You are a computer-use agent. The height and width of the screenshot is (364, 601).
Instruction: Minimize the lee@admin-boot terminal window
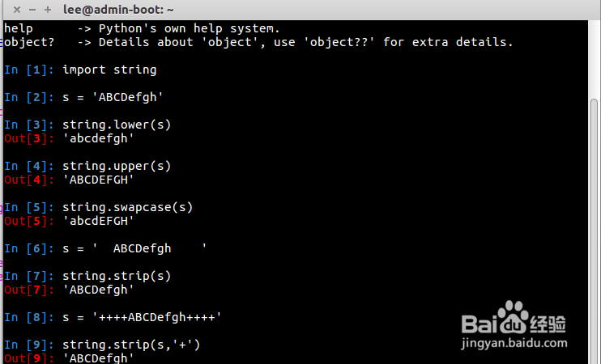pyautogui.click(x=32, y=10)
